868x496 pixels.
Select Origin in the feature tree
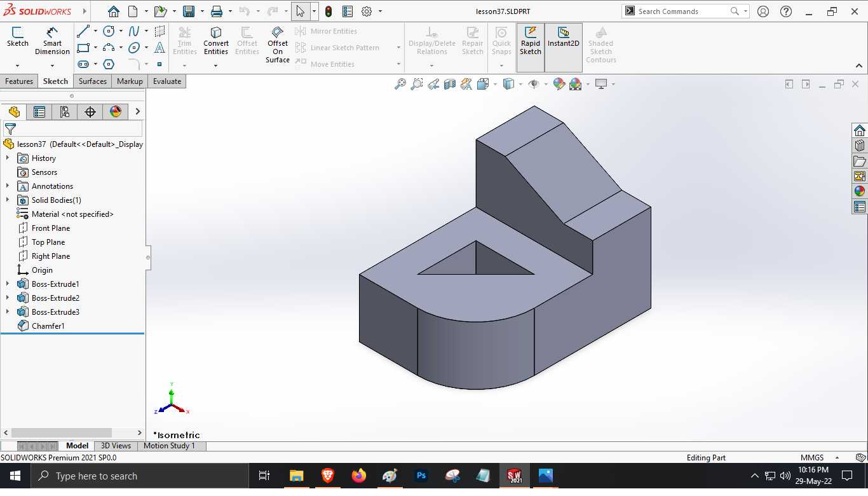[42, 270]
